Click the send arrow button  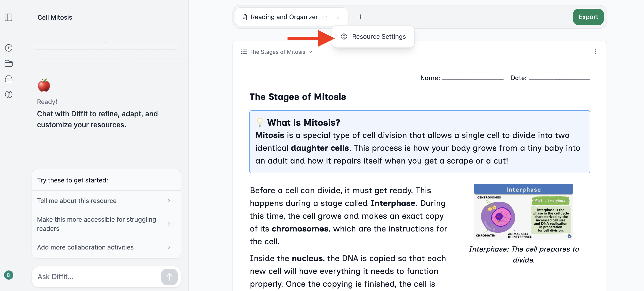tap(169, 277)
